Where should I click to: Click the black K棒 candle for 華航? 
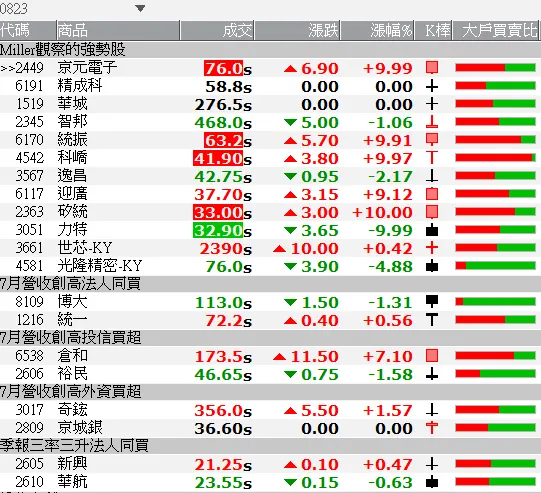[432, 482]
